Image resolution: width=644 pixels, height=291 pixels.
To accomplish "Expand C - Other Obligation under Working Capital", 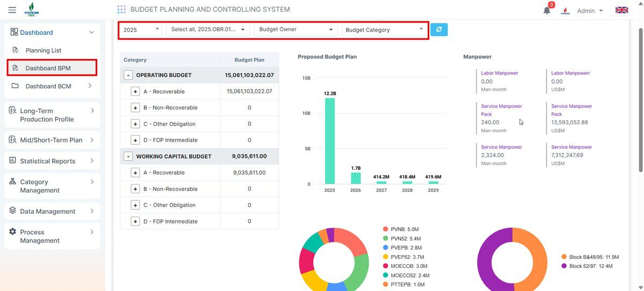I will pyautogui.click(x=136, y=205).
